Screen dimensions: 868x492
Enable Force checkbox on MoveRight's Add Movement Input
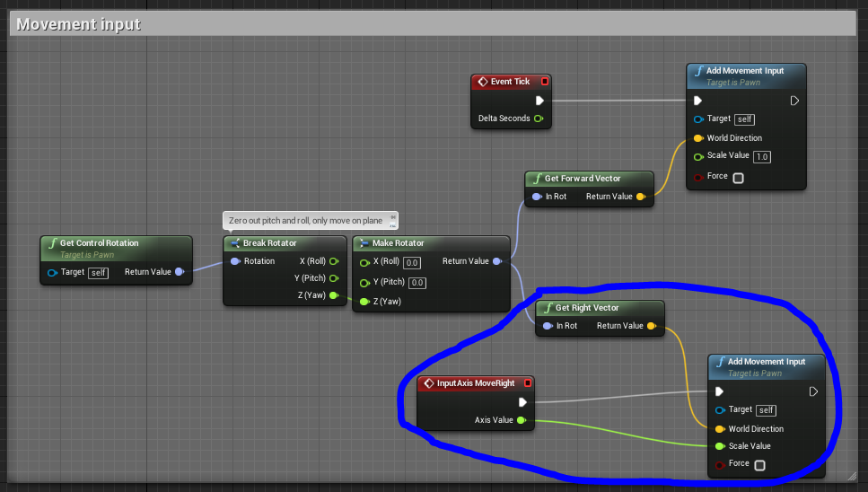pyautogui.click(x=759, y=464)
